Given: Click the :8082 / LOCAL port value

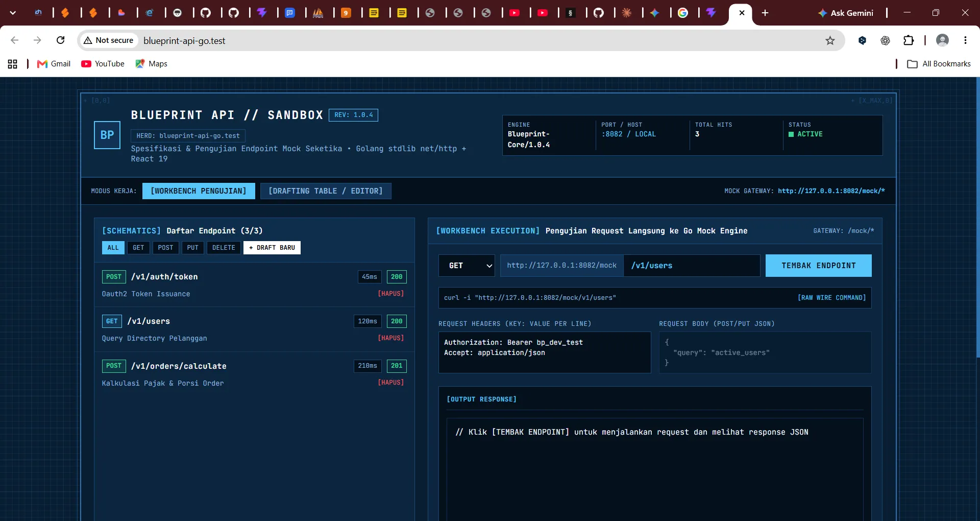Looking at the screenshot, I should click(628, 134).
